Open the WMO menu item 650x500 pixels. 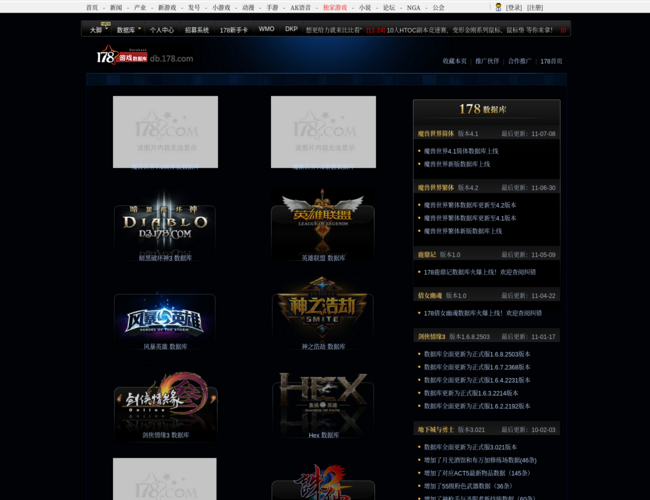coord(266,29)
